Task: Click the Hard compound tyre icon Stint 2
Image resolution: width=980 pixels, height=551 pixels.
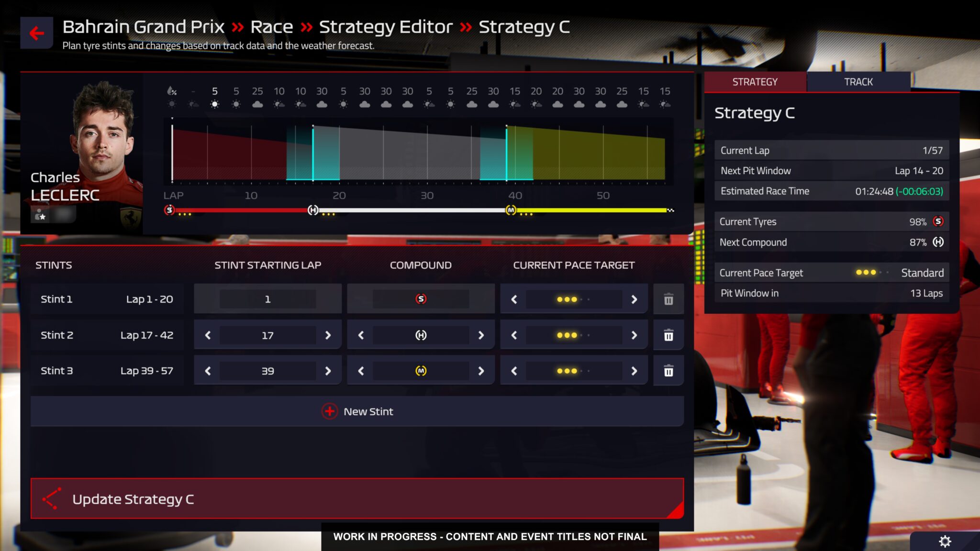Action: point(421,334)
